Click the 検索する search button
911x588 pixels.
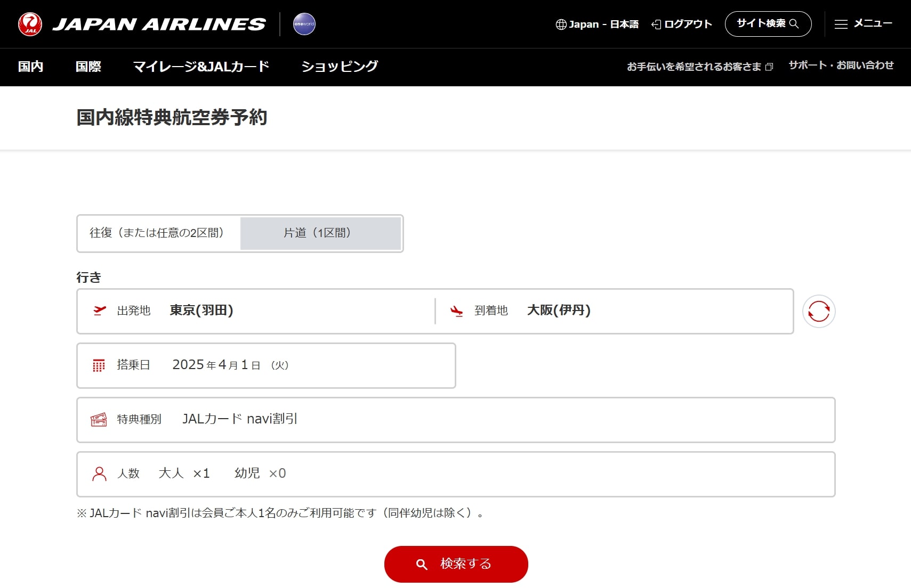456,564
